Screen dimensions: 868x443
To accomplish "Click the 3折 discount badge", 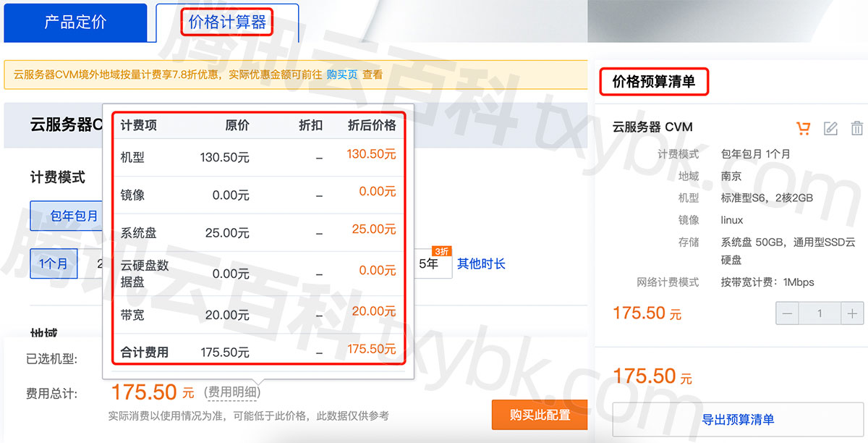I will click(441, 250).
